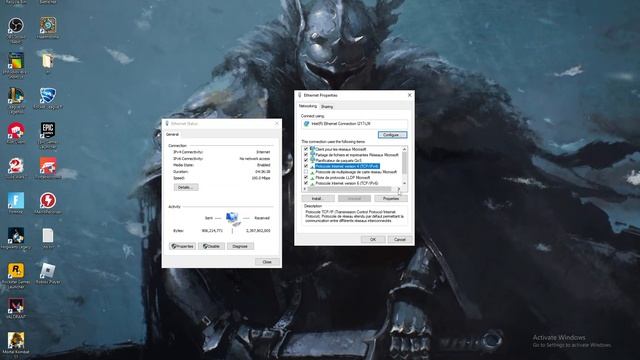This screenshot has height=360, width=640.
Task: Click items list scroll up arrow
Action: 404,149
